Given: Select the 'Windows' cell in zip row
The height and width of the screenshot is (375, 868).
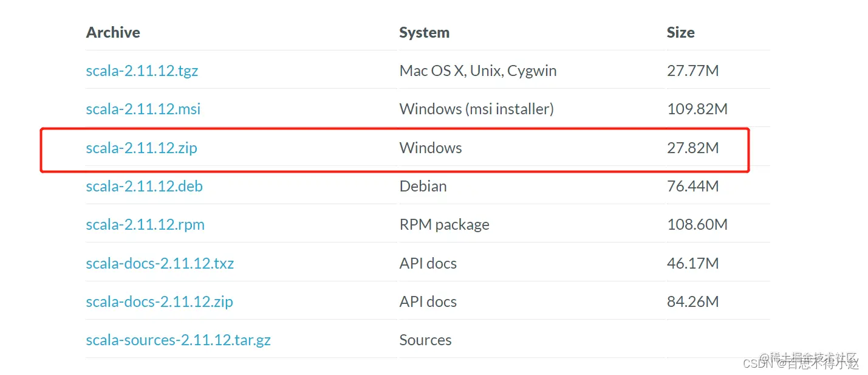Looking at the screenshot, I should point(431,148).
